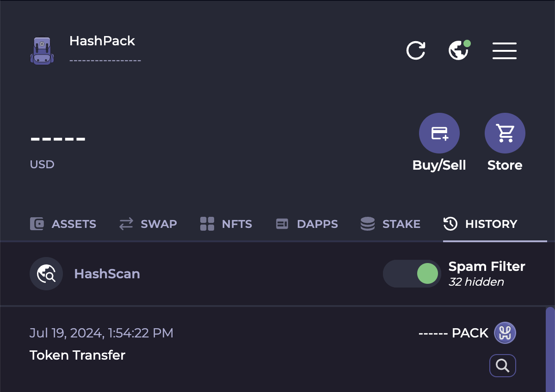Open the HashScan link
This screenshot has width=555, height=392.
coord(107,273)
